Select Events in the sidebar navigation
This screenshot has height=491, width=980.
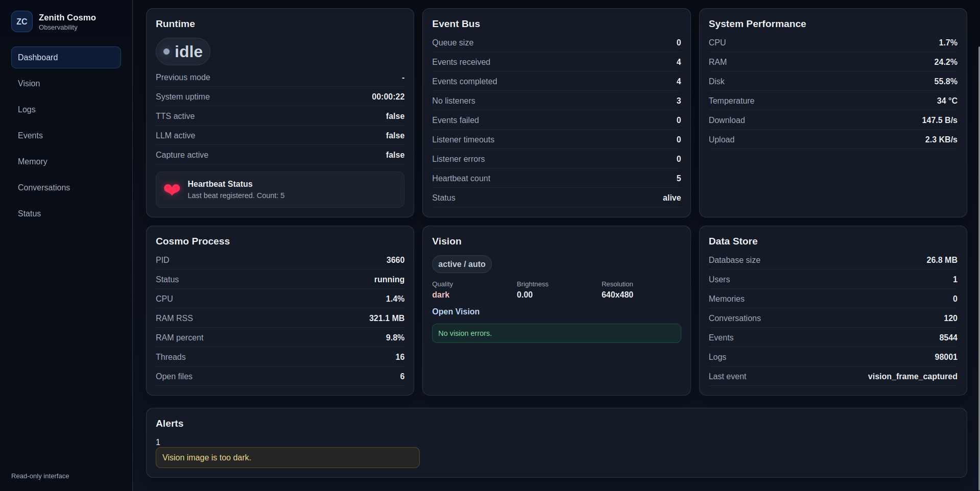pyautogui.click(x=66, y=135)
